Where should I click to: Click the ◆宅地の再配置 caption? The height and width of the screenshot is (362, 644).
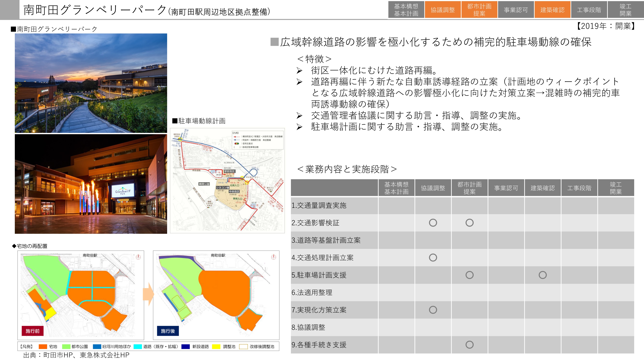[x=29, y=246]
